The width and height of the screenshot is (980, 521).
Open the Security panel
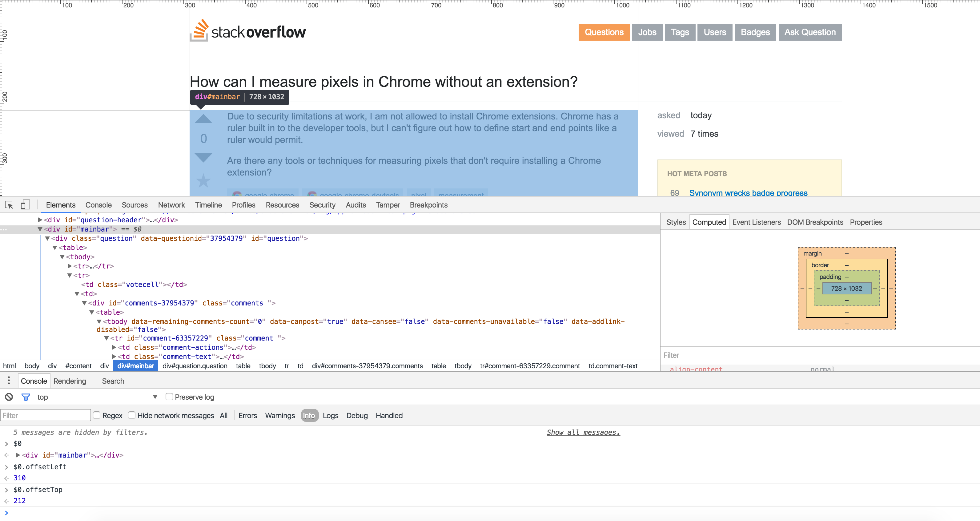323,205
